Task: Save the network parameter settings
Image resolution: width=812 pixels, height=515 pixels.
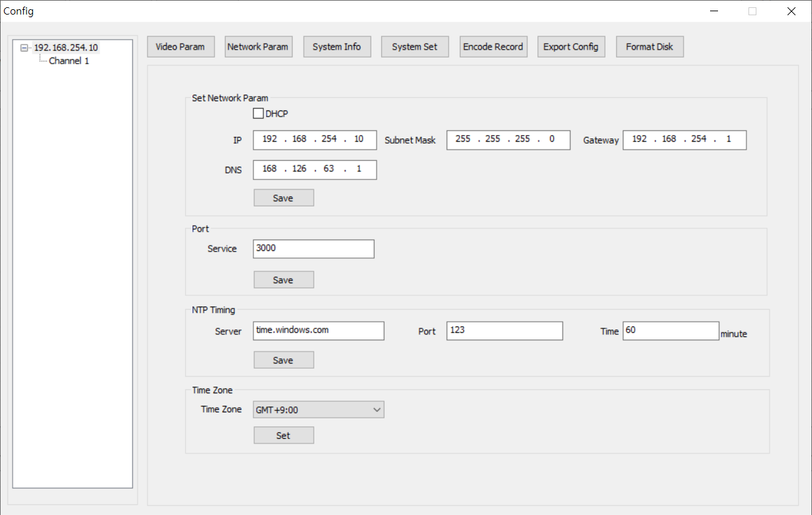Action: tap(283, 198)
